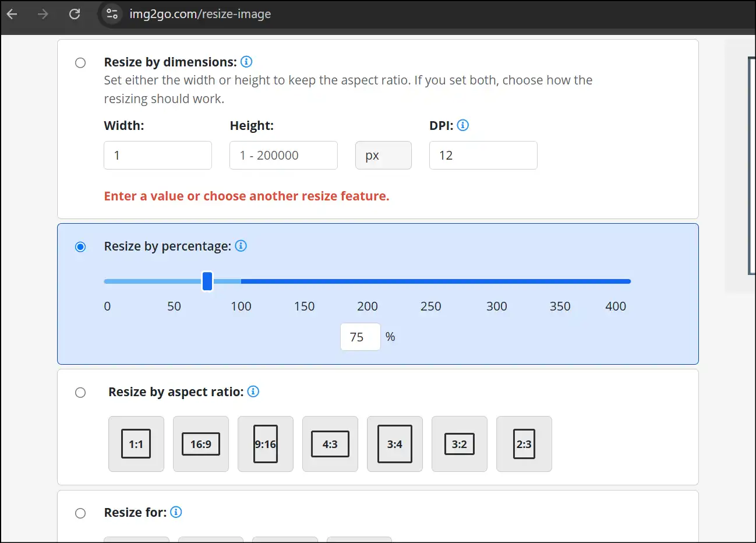
Task: Click the slider track near 200
Action: tap(368, 281)
